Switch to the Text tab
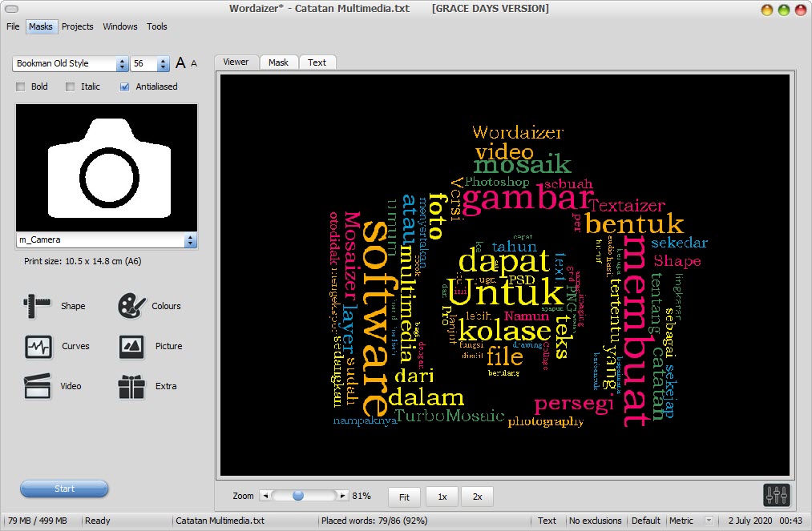Image resolution: width=812 pixels, height=531 pixels. click(317, 62)
